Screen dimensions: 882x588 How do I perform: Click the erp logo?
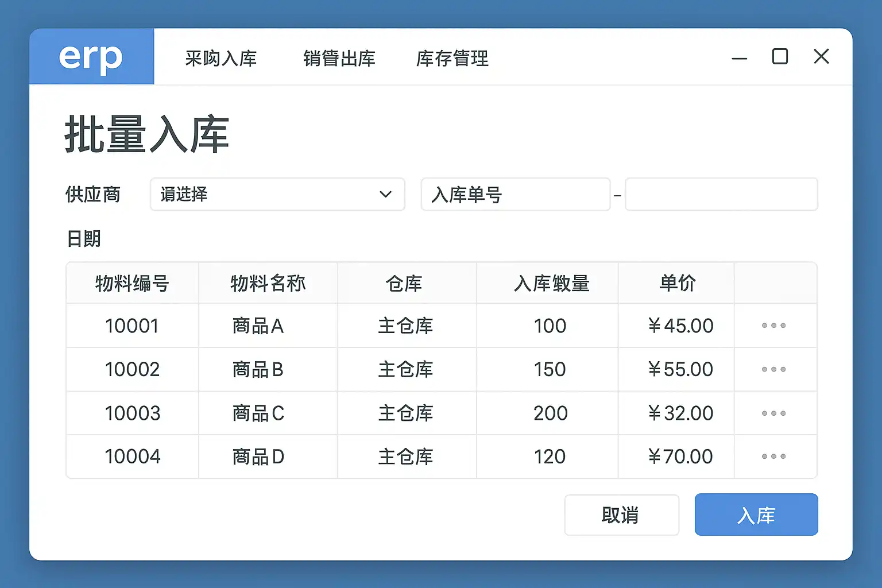[x=91, y=57]
